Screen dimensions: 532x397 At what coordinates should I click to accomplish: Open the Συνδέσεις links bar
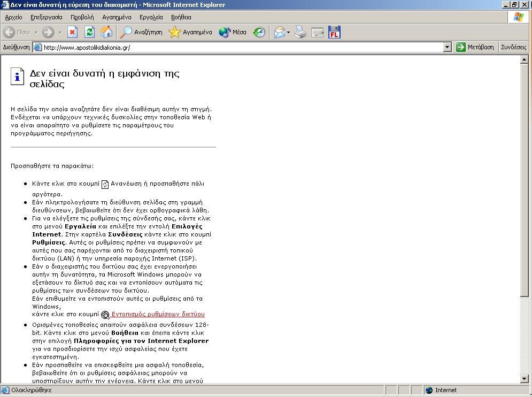click(514, 47)
